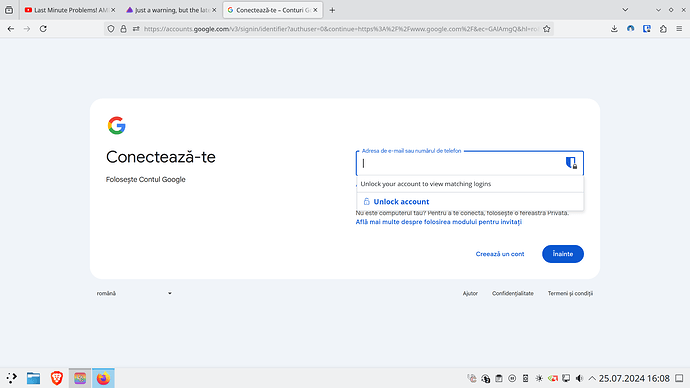Open Bitwarden extension in the Firefox toolbar
The height and width of the screenshot is (388, 690).
(x=646, y=29)
